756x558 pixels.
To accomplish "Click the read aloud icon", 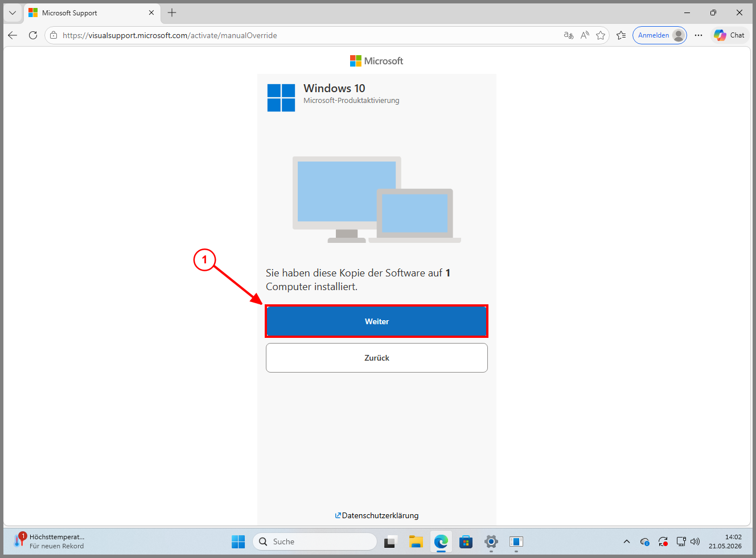I will pos(585,35).
